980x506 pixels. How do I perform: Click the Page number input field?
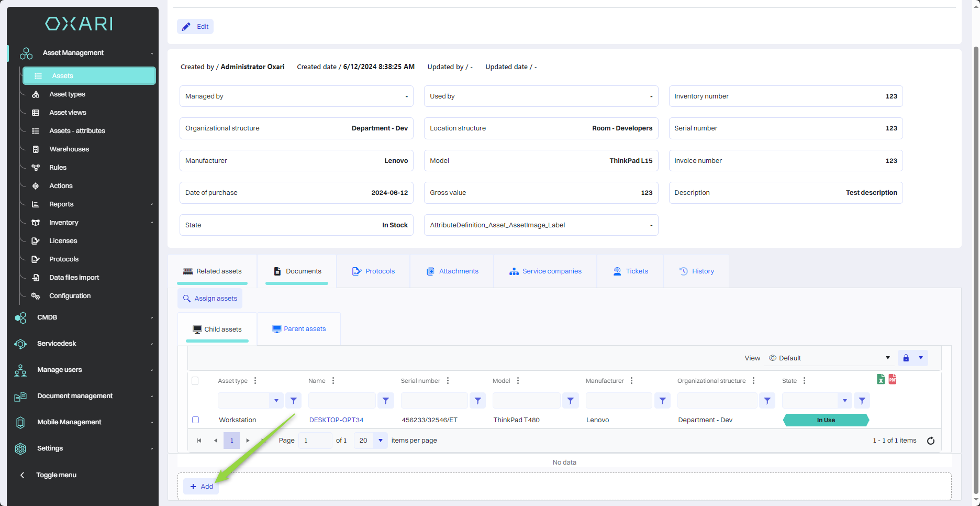pyautogui.click(x=315, y=441)
